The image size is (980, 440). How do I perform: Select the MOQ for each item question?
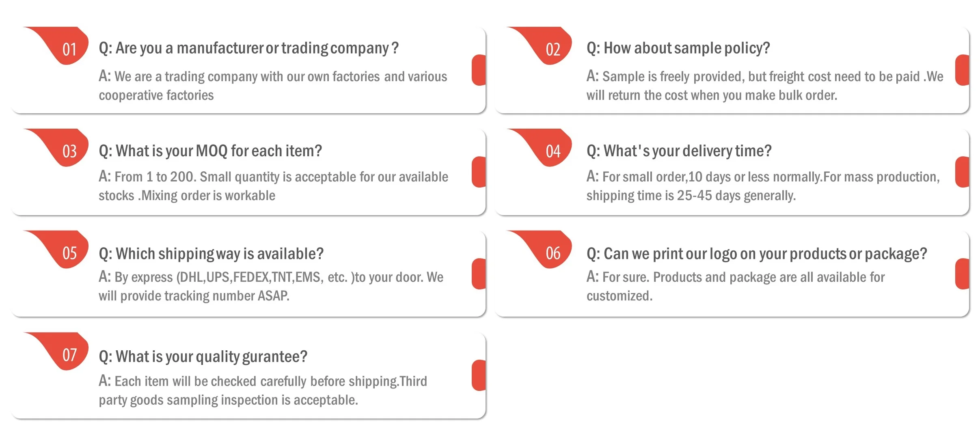pos(210,151)
